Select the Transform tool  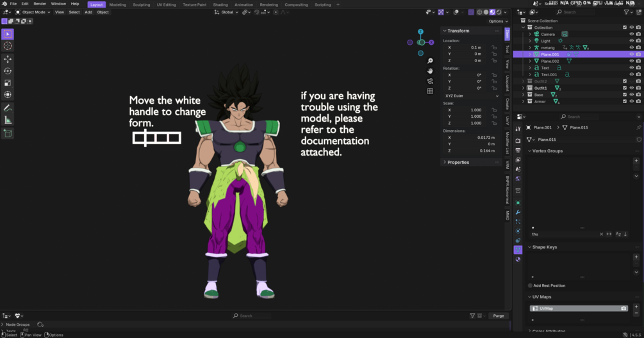point(8,95)
